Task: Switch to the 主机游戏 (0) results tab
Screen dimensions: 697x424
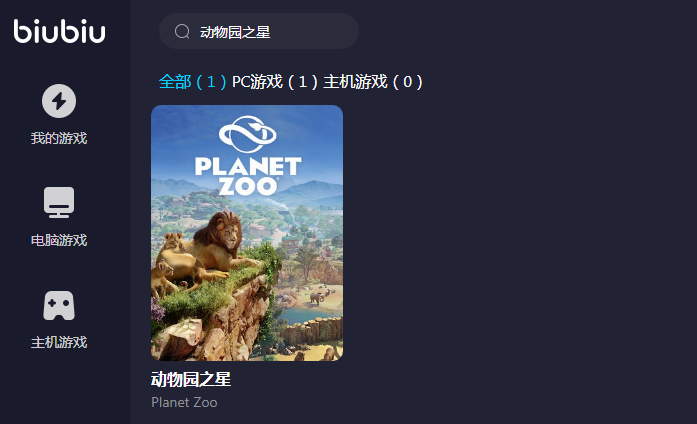Action: tap(373, 82)
